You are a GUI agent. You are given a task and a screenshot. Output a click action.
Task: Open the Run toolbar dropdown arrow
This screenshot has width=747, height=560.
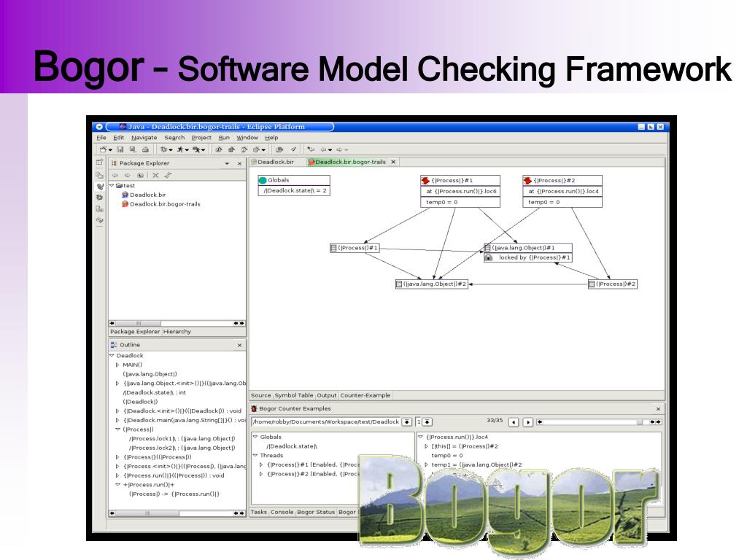point(187,150)
